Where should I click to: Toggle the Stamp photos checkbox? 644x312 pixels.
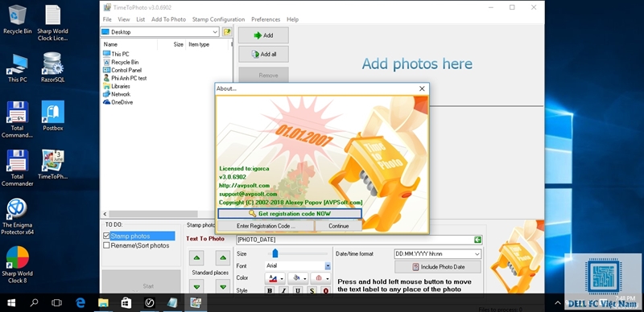106,236
